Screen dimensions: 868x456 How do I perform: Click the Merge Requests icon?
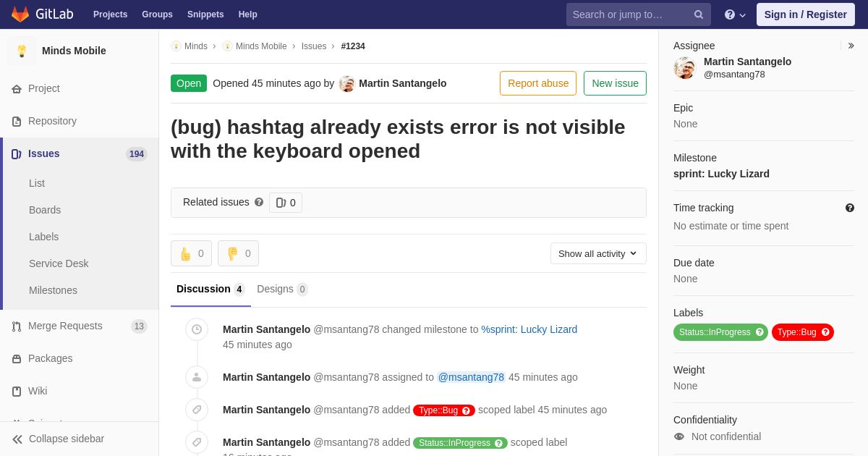click(x=17, y=326)
